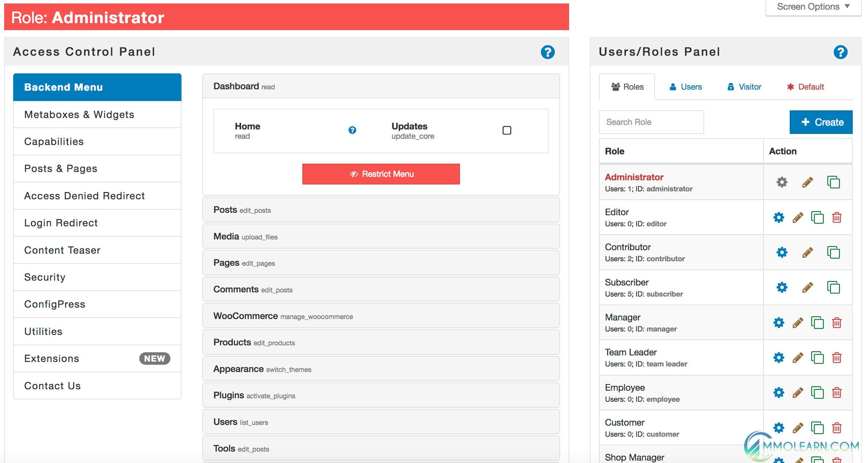Click the Administrator role settings gear icon
Viewport: 868px width, 463px height.
pos(782,181)
